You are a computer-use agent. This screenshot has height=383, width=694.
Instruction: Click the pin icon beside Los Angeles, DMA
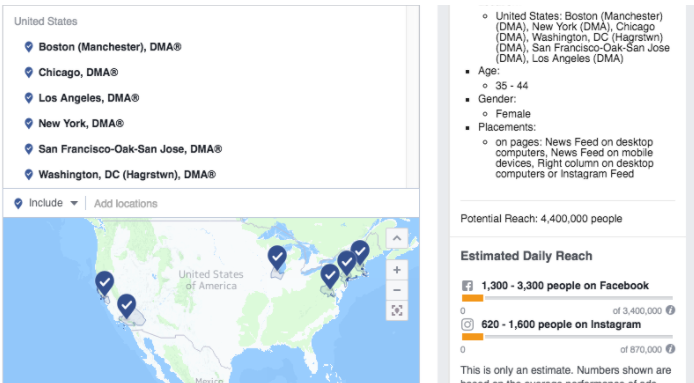tap(29, 98)
